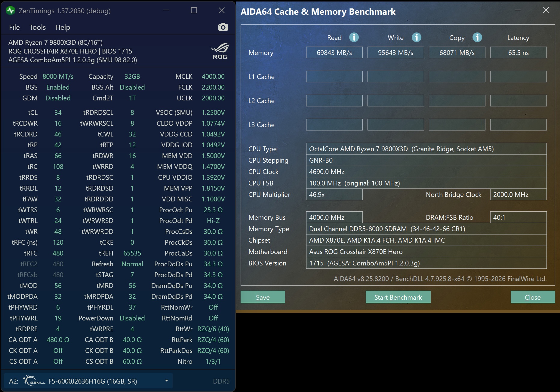Click the Memory Latency value box
This screenshot has height=392, width=560.
[518, 53]
